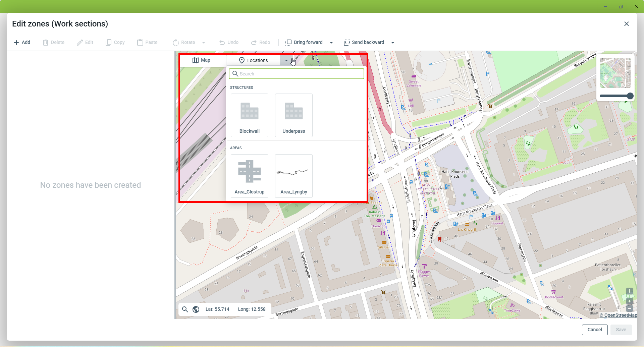Select the Area_Lyngby location tile
This screenshot has height=347, width=644.
[x=293, y=176]
